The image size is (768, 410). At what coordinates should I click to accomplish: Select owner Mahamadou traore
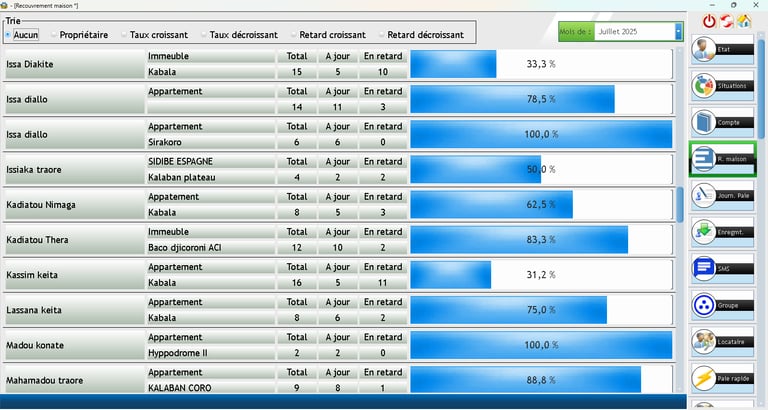pos(75,380)
